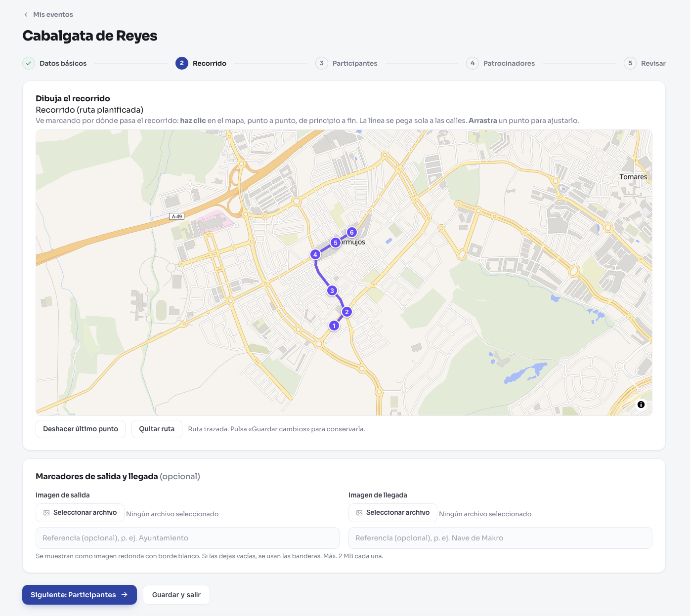Select route point 6 on the map
This screenshot has width=690, height=616.
click(x=352, y=232)
